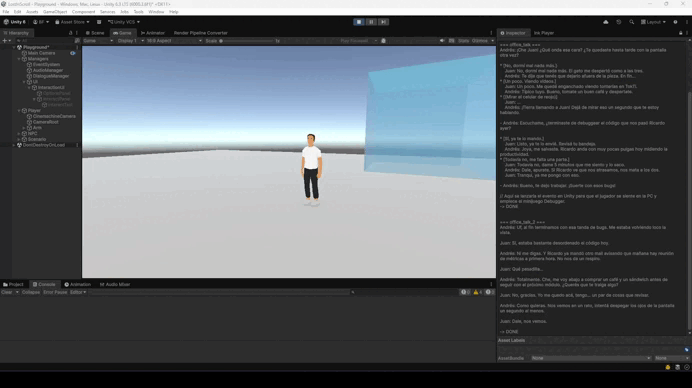Open the Assets menu

(32, 12)
